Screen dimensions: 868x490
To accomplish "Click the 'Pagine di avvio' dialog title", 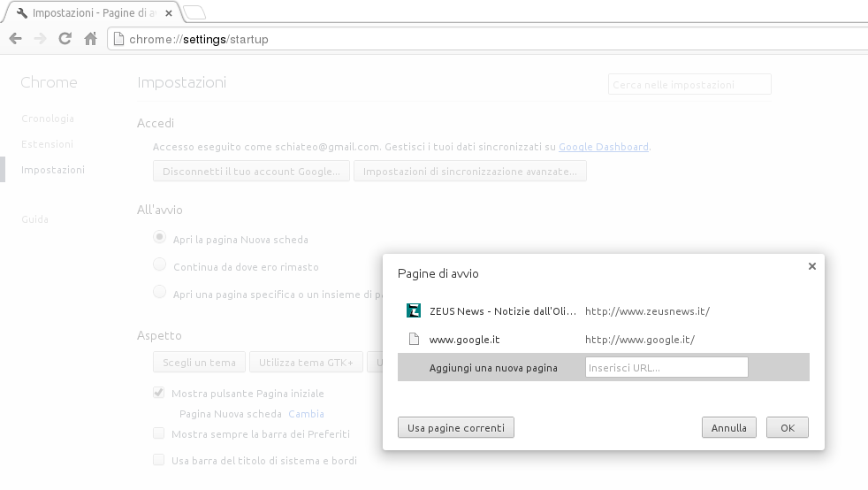I will pos(438,273).
